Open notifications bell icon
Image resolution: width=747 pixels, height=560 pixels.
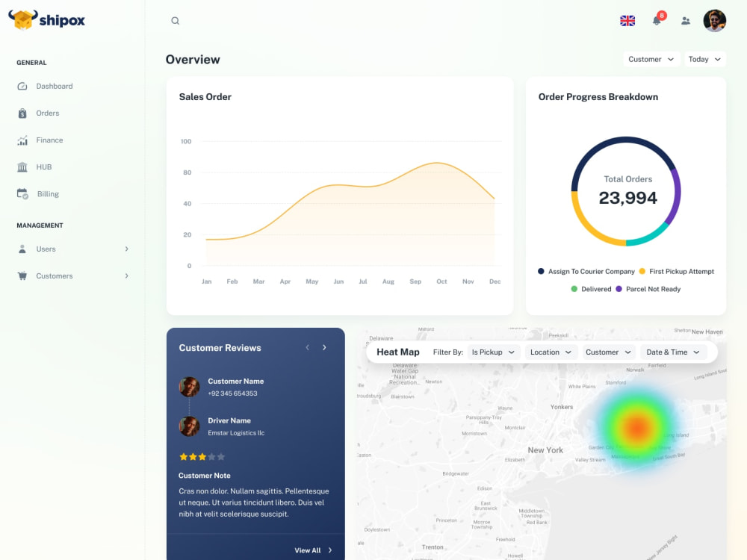pyautogui.click(x=657, y=20)
